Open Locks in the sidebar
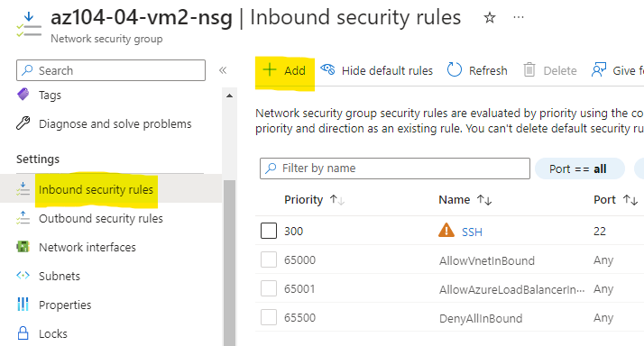644x346 pixels. (53, 333)
